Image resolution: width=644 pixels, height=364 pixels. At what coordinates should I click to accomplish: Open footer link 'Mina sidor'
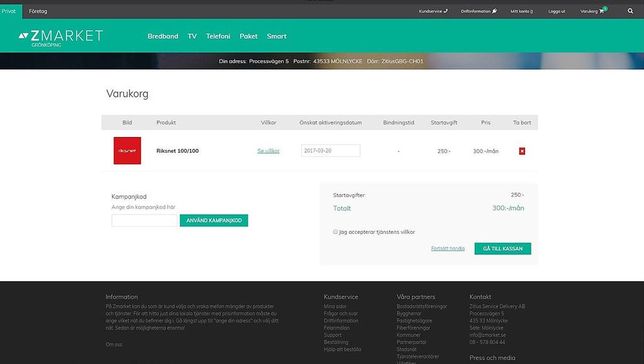335,306
